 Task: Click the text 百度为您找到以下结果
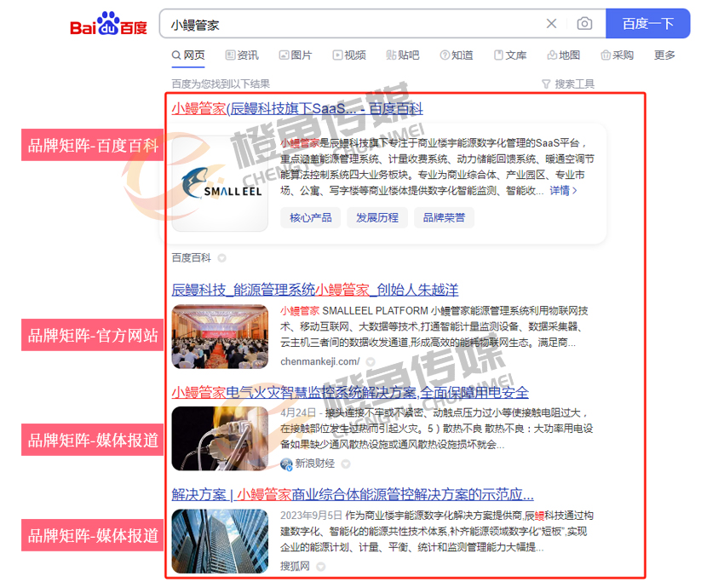[x=221, y=84]
